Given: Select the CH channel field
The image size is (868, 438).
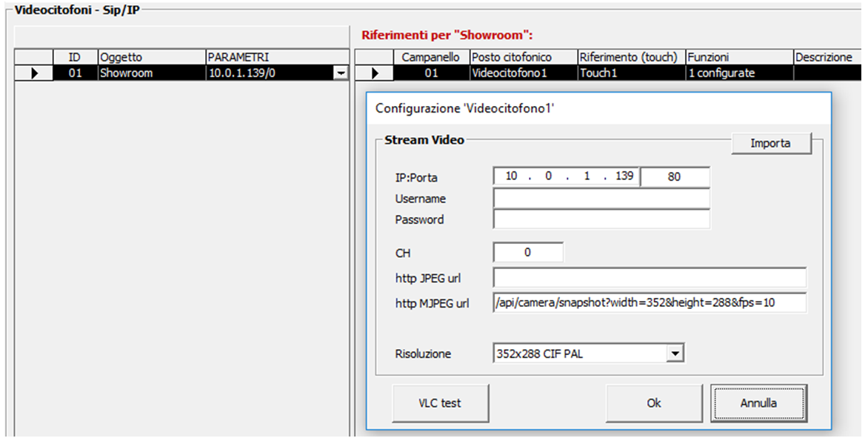Looking at the screenshot, I should tap(528, 252).
